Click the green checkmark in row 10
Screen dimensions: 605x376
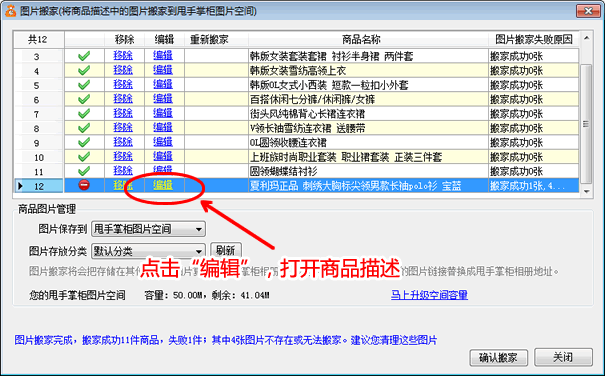tap(84, 157)
